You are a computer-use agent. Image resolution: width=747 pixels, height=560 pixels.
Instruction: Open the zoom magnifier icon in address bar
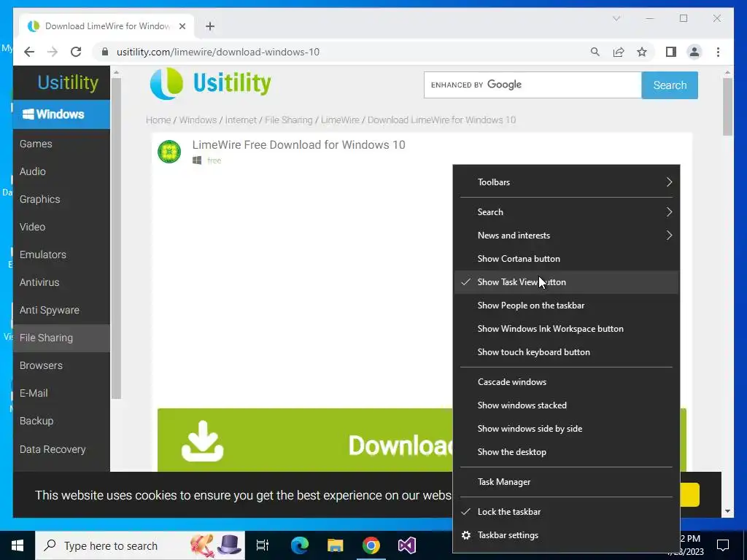pos(595,52)
